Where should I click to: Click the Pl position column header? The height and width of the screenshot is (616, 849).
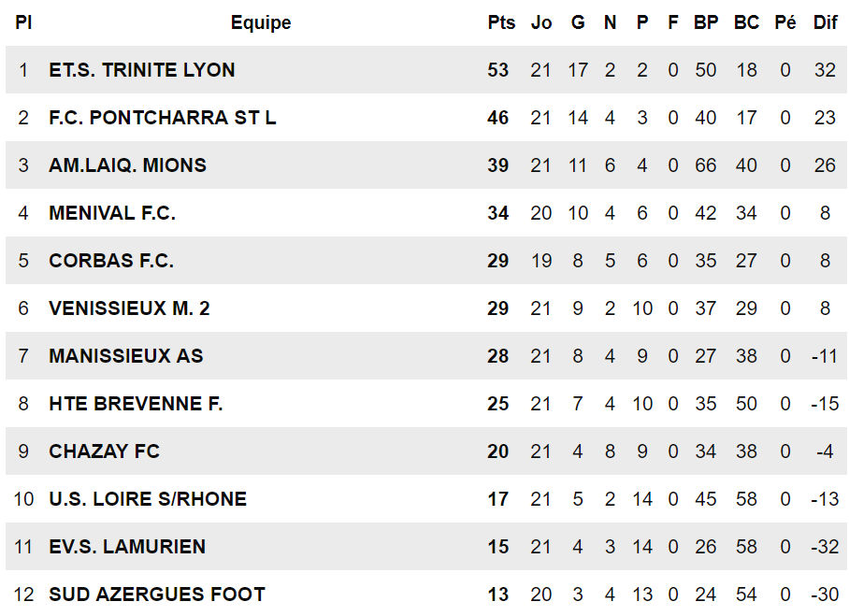coord(23,23)
